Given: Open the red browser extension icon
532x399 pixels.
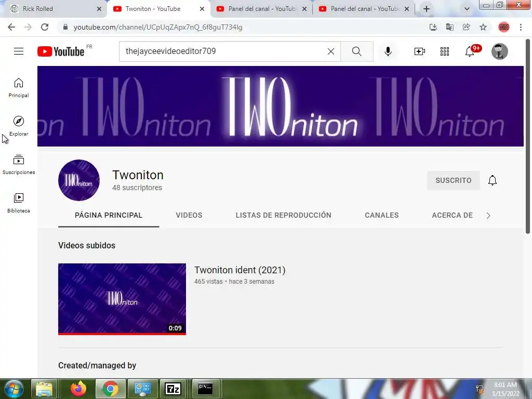Looking at the screenshot, I should [504, 27].
